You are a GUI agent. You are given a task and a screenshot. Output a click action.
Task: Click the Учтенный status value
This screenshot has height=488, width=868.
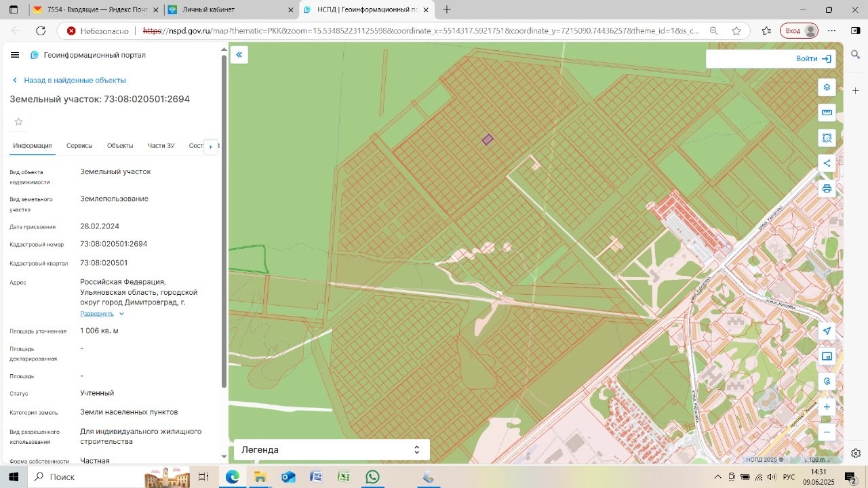point(97,393)
